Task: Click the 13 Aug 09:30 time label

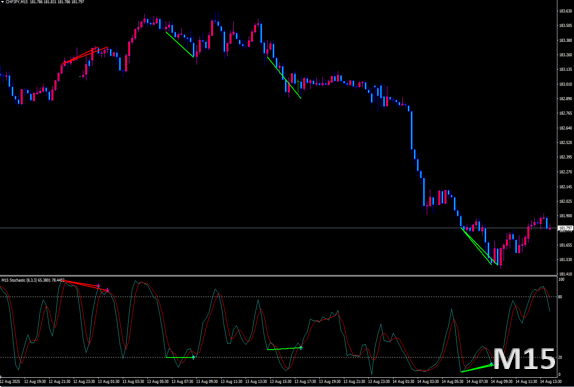Action: [x=207, y=381]
